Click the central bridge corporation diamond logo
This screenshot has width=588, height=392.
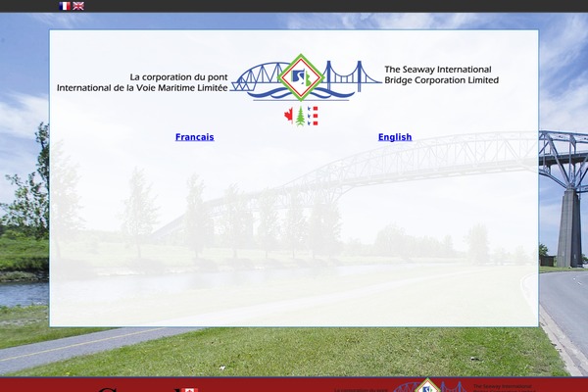click(301, 77)
